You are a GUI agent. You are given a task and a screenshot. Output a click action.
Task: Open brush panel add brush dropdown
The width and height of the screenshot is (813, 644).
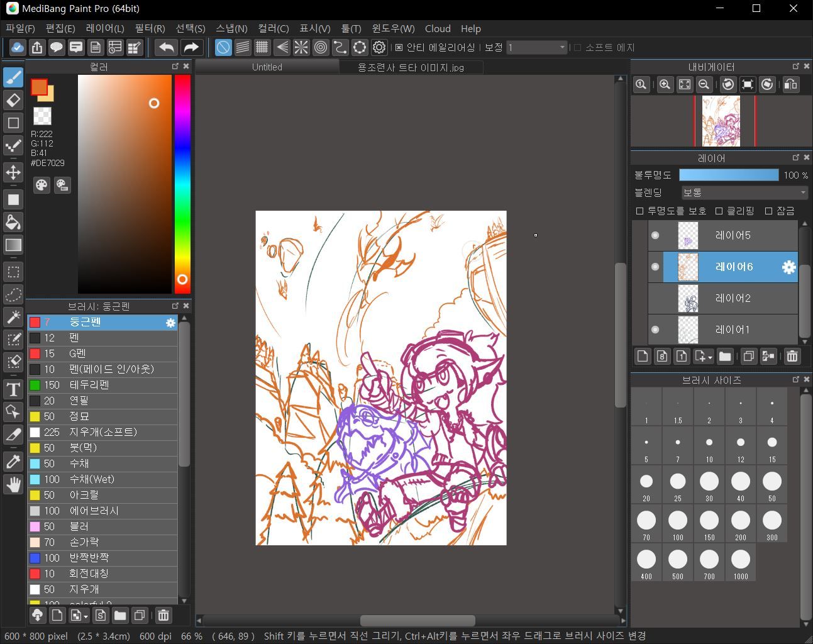pos(86,616)
